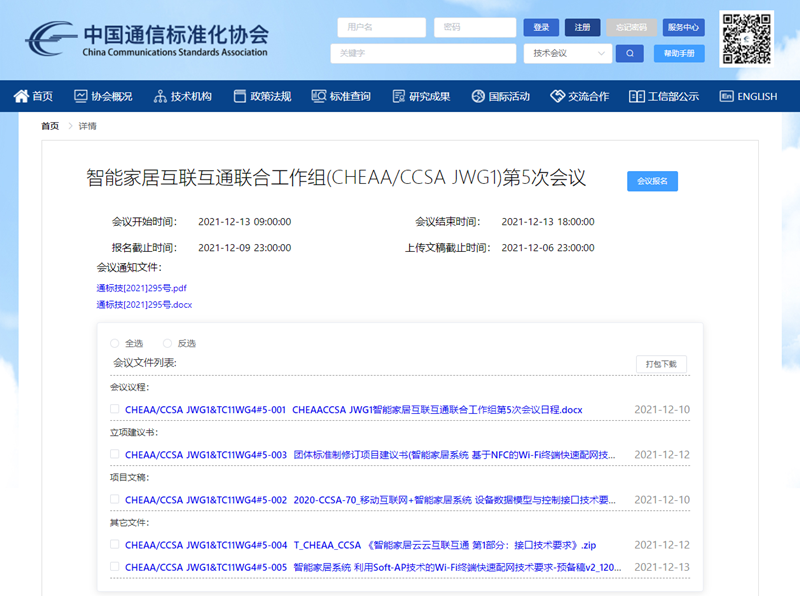Check the box for file #5-001
This screenshot has width=800, height=596.
[x=115, y=409]
